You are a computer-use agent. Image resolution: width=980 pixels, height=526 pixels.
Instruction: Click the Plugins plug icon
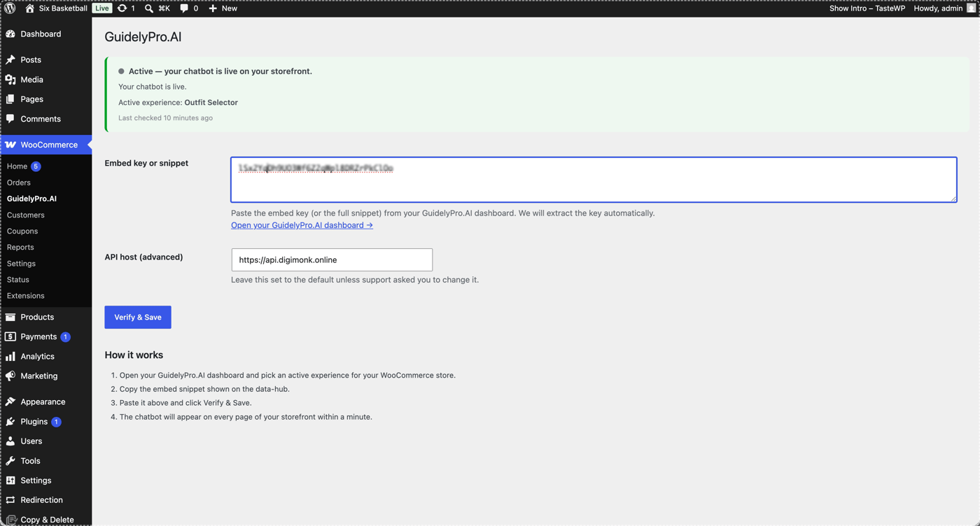coord(10,422)
